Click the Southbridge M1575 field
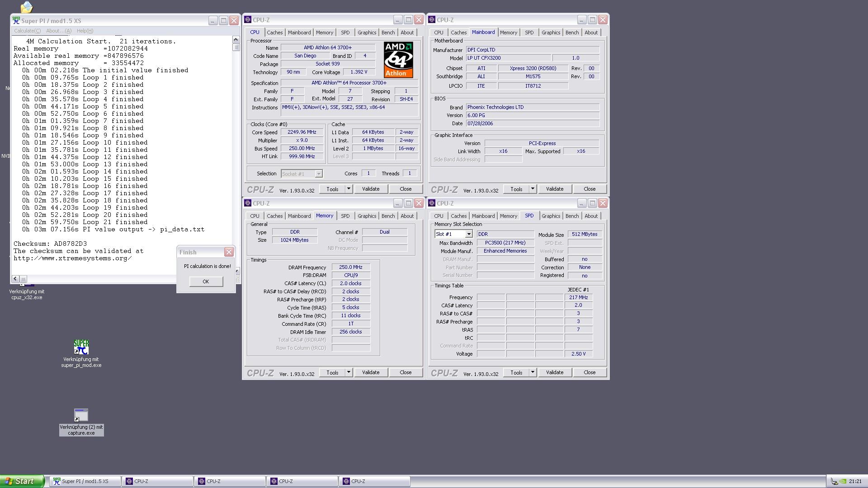Image resolution: width=868 pixels, height=488 pixels. pos(533,77)
